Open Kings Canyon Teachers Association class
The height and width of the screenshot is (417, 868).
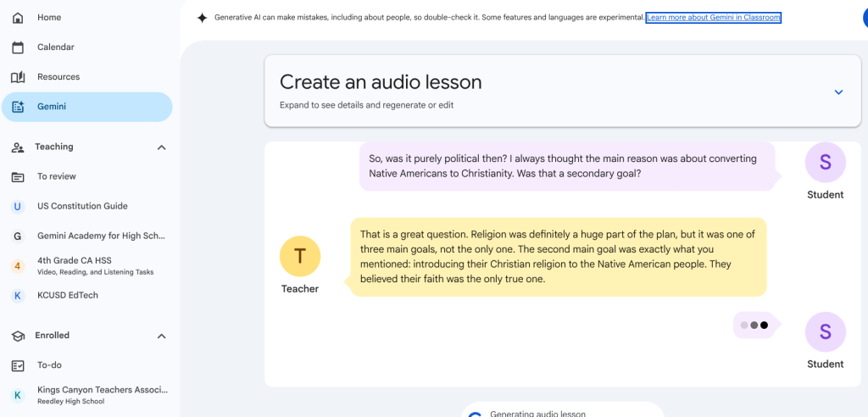(x=102, y=390)
